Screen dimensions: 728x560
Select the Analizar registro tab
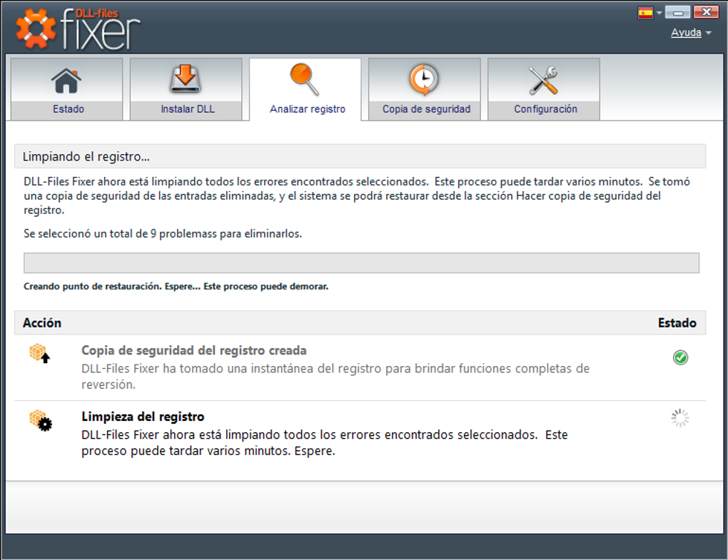tap(305, 89)
